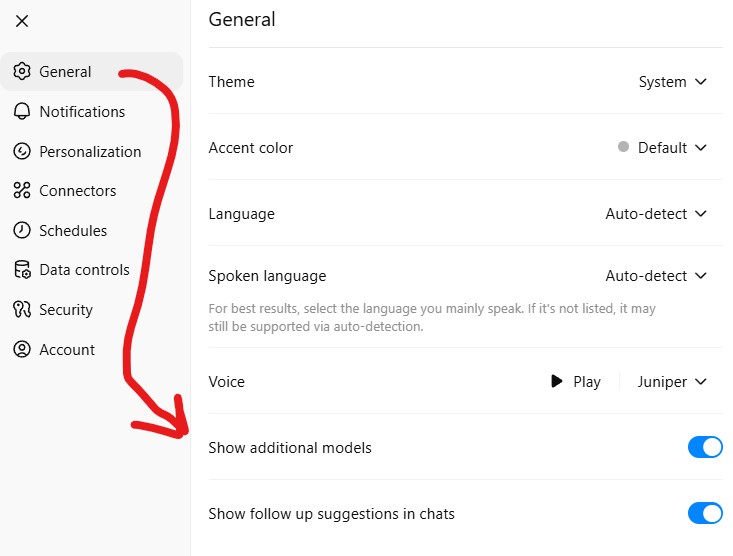Go to Security settings label
733x556 pixels.
point(66,310)
